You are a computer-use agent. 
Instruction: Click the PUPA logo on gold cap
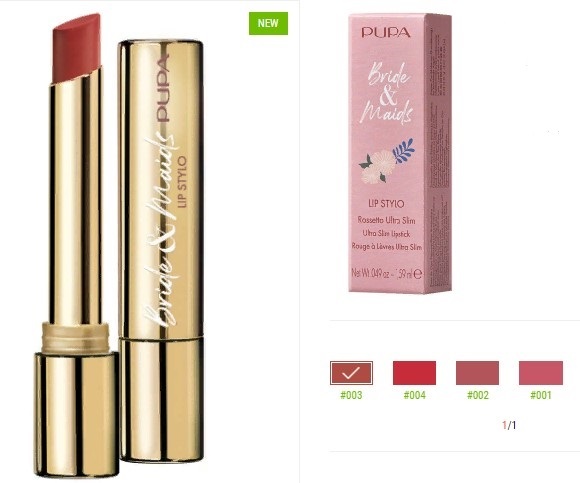tap(163, 88)
